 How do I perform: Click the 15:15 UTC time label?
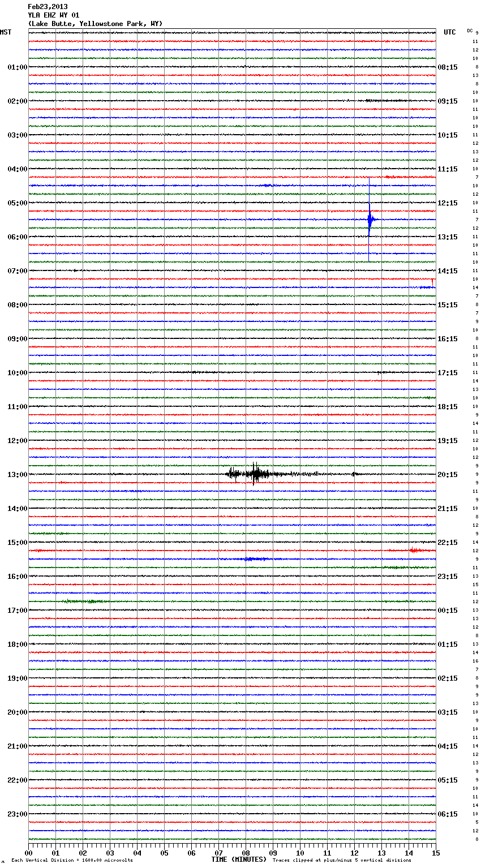click(x=448, y=305)
